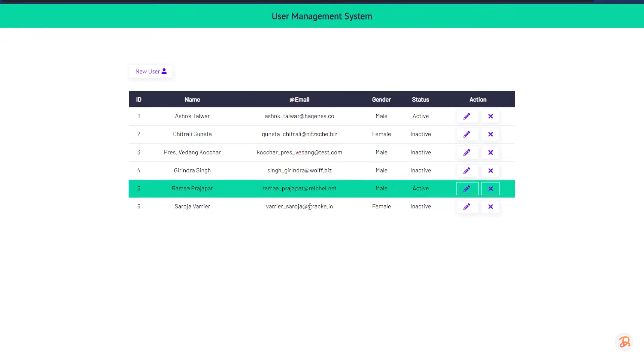The image size is (644, 362).
Task: Click the edit pencil icon for Girindra Singh
Action: [467, 170]
